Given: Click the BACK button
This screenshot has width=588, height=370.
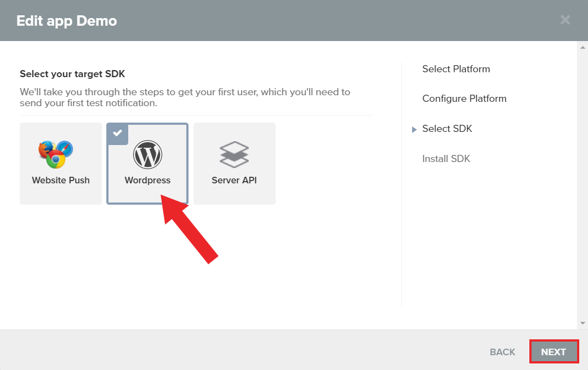Looking at the screenshot, I should coord(502,352).
